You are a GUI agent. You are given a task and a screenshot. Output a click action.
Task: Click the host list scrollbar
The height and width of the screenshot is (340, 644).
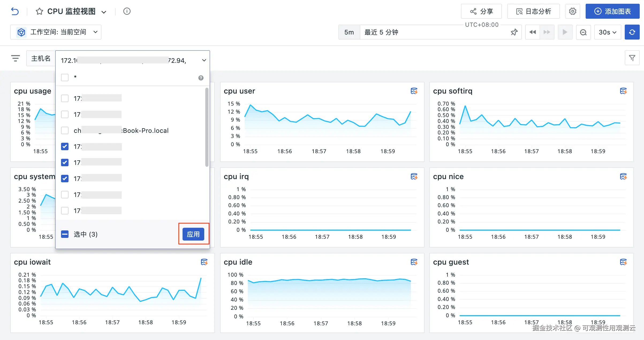point(207,127)
